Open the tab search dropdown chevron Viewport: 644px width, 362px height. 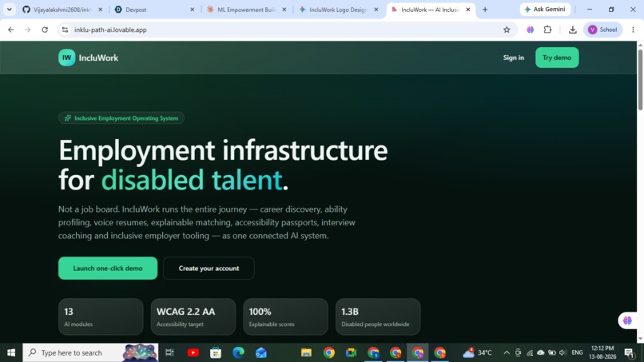(9, 10)
